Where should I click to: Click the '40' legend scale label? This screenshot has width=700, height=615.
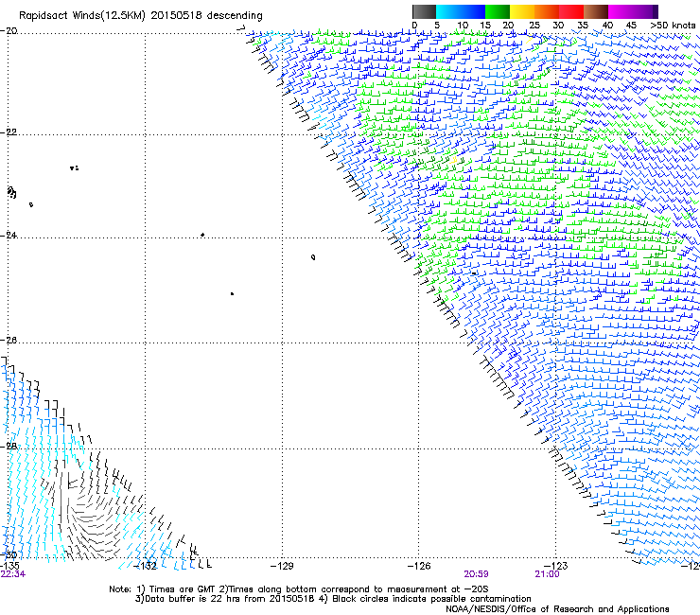click(607, 26)
